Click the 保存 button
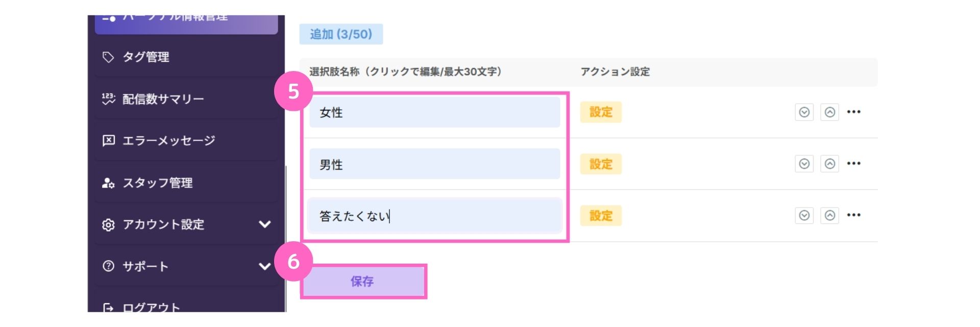The width and height of the screenshot is (980, 327). pyautogui.click(x=363, y=282)
